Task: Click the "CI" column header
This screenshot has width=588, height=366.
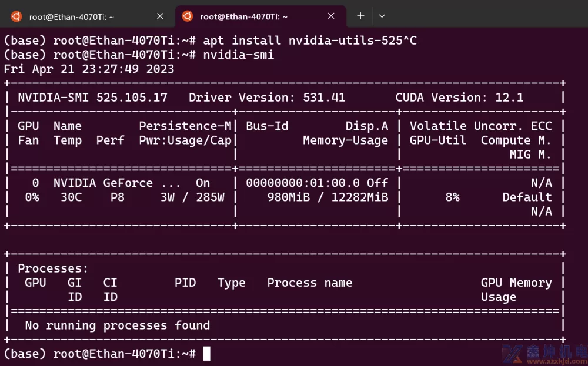Action: tap(111, 283)
